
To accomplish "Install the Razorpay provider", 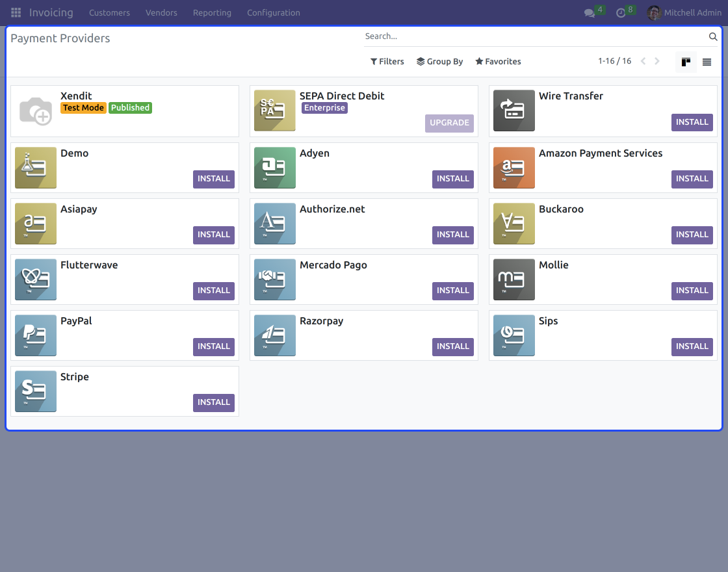I will point(453,347).
